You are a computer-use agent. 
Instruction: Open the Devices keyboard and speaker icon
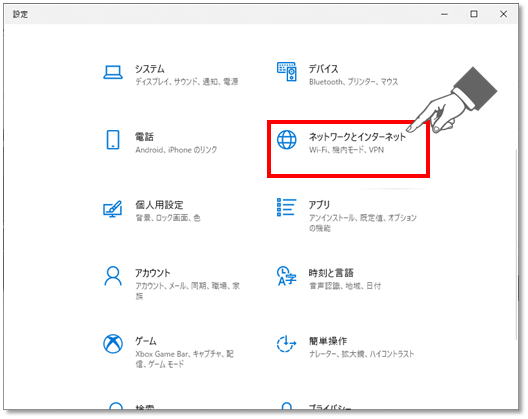click(x=287, y=71)
